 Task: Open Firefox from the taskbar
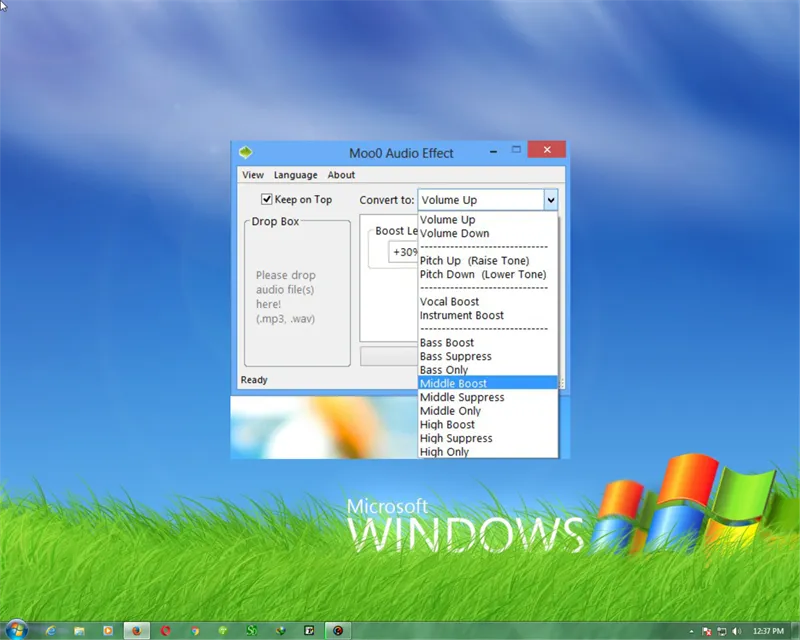tap(137, 631)
